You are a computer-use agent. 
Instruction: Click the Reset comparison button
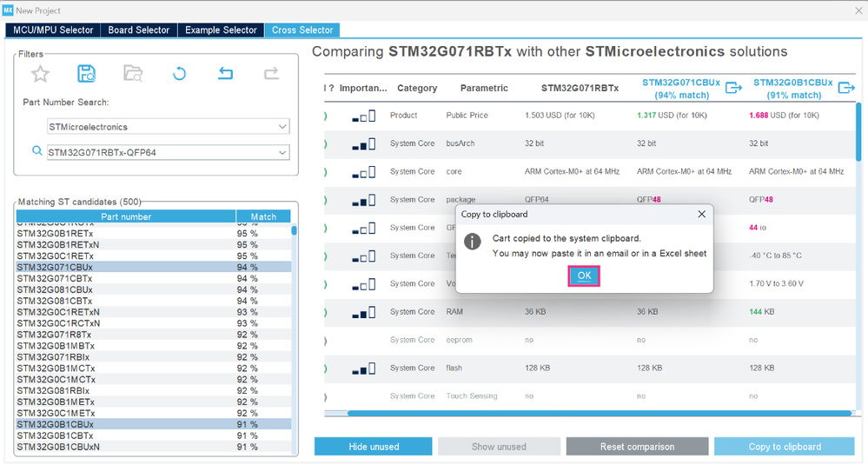pos(637,446)
